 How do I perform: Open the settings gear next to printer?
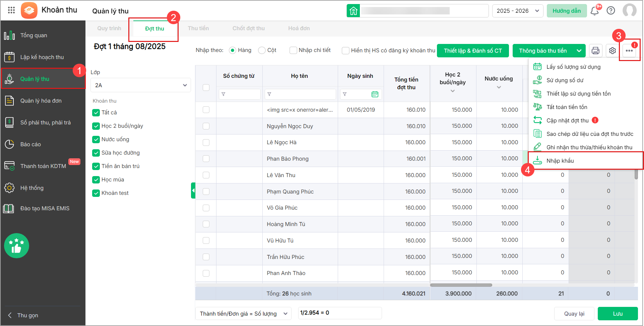click(613, 51)
